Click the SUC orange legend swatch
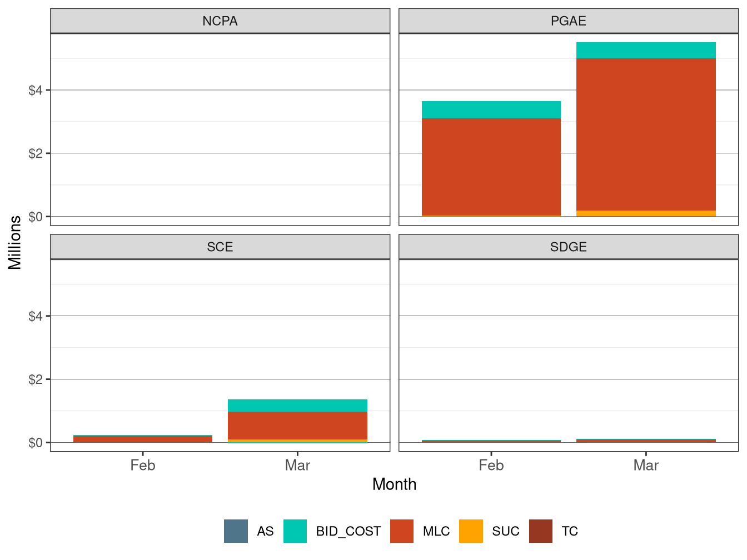The image size is (747, 560). tap(471, 531)
